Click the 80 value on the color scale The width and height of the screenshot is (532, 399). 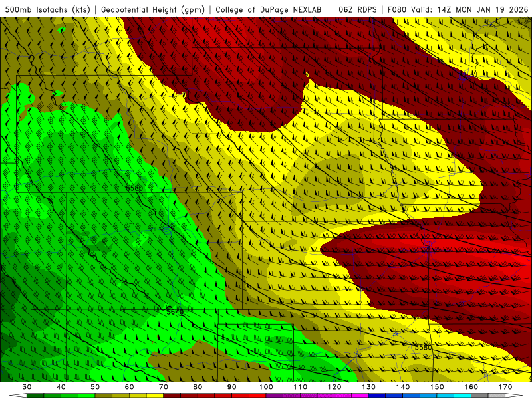tap(198, 387)
